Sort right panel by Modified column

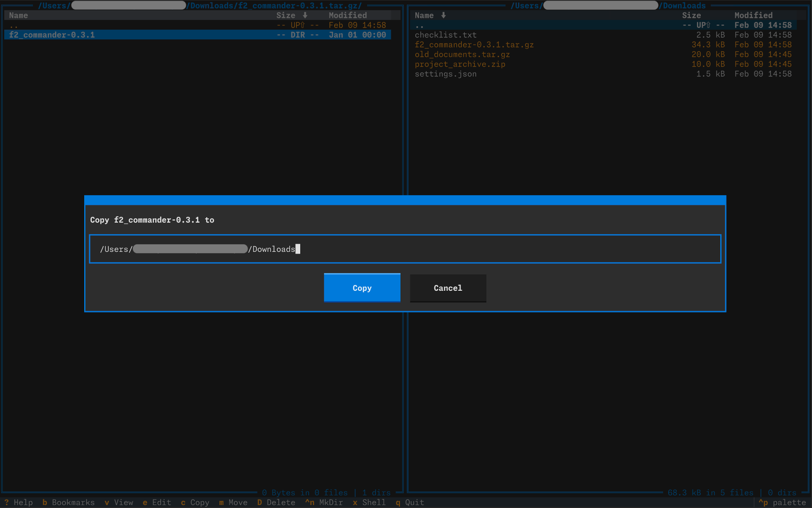753,15
